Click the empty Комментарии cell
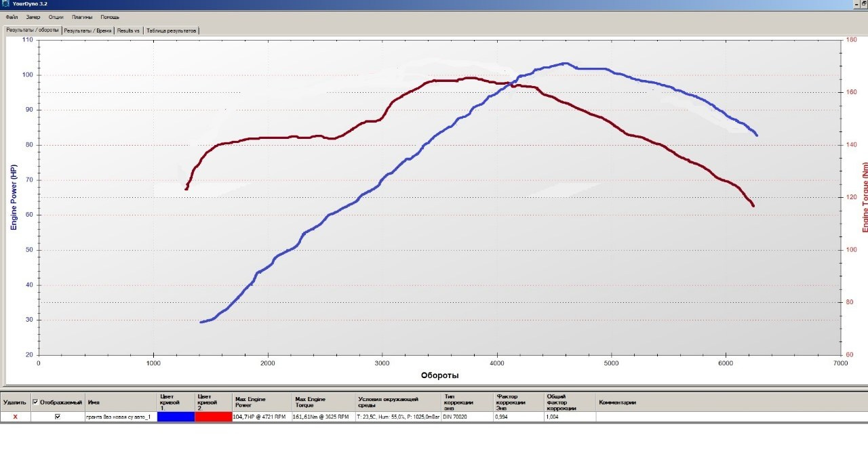868x458 pixels. tap(729, 417)
